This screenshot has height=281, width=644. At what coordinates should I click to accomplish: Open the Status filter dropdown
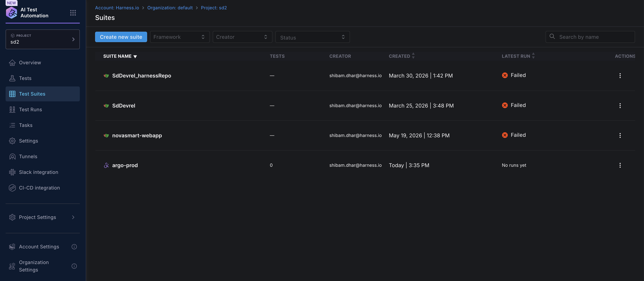[312, 37]
